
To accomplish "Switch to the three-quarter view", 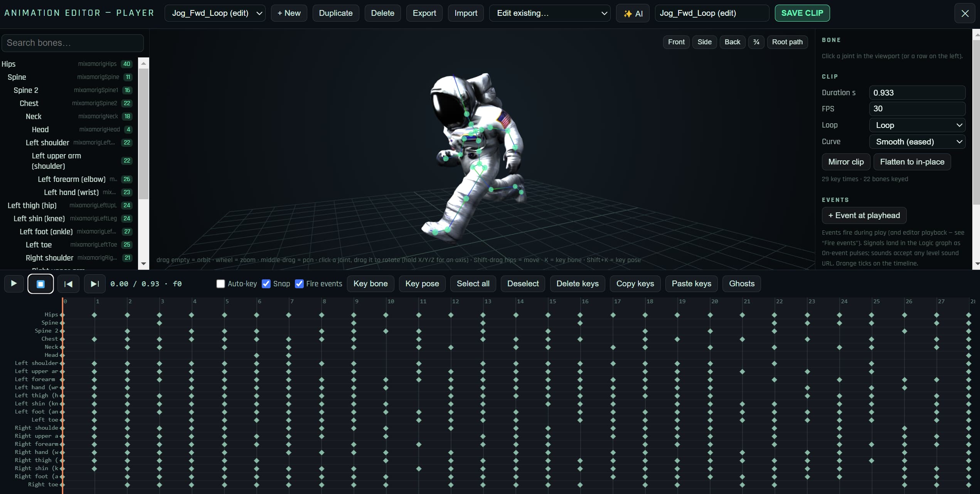I will coord(756,42).
